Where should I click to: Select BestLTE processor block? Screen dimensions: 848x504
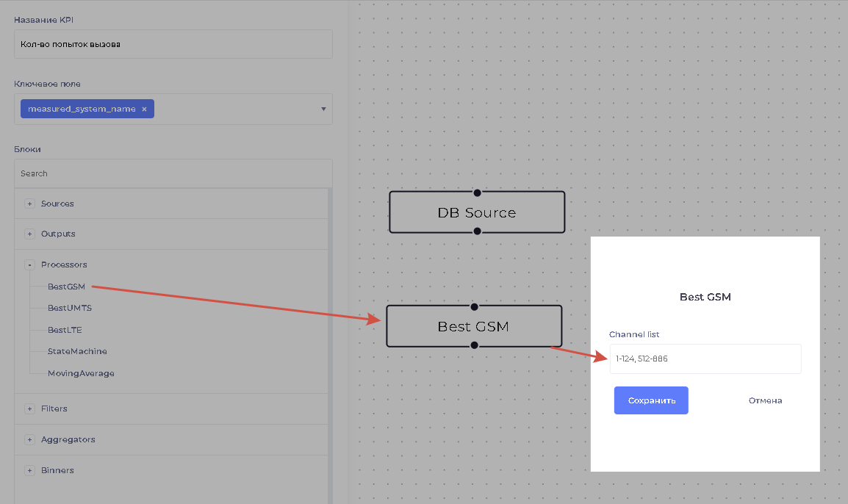[65, 330]
